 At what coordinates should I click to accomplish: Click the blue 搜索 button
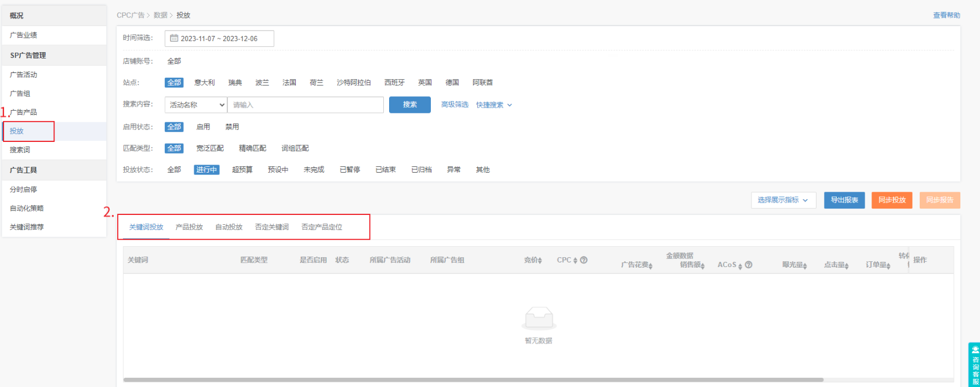pyautogui.click(x=409, y=105)
